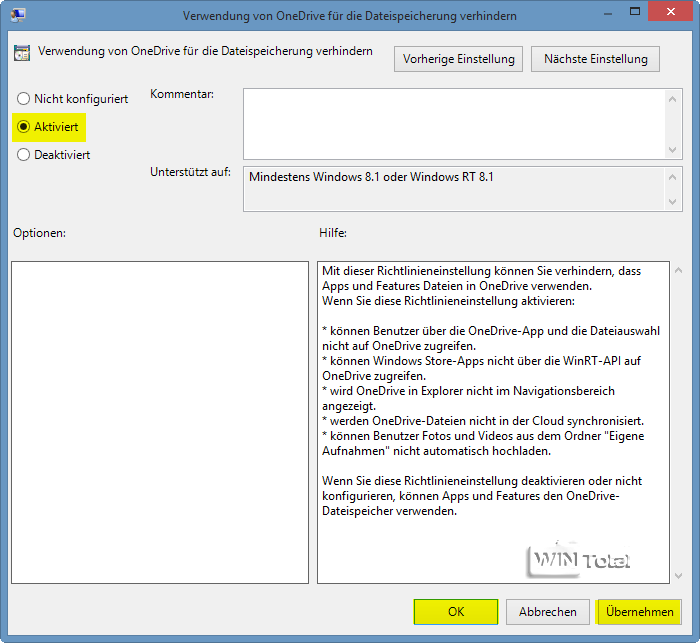The image size is (700, 643).
Task: Go to Nächste Einstellung
Action: point(595,59)
